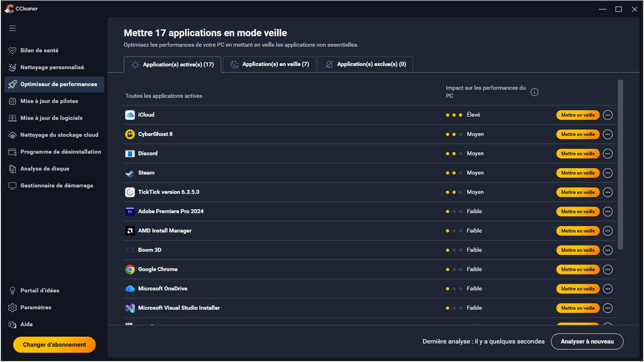Switch to Application(s) exclue(s) tab
Screen dimensions: 644x362
pos(365,64)
